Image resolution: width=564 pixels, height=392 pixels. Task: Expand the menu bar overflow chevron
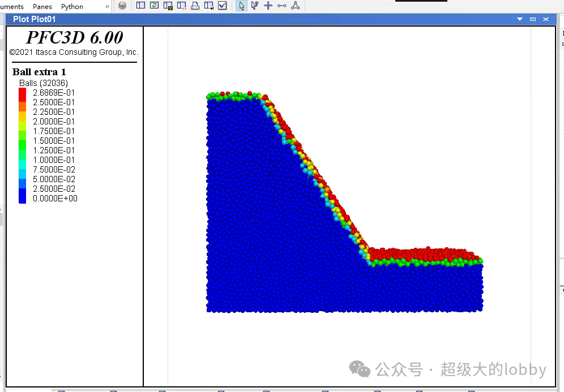point(107,6)
